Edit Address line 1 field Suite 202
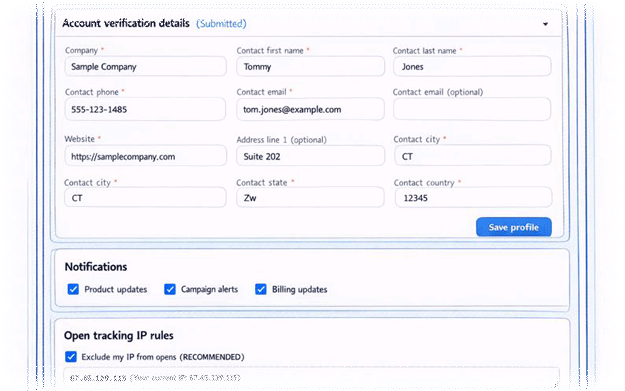The width and height of the screenshot is (625, 391). 311,156
